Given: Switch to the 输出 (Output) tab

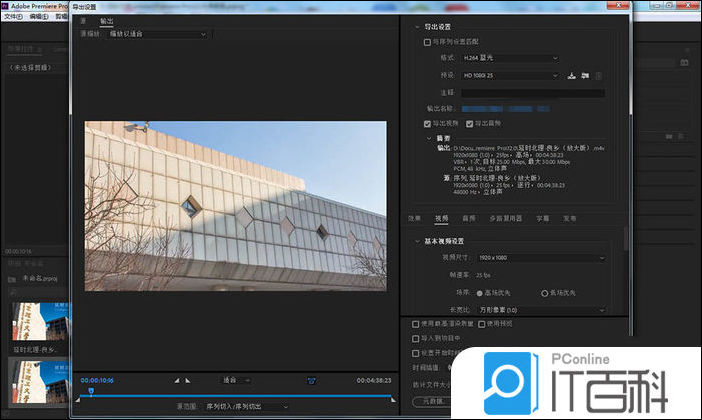Looking at the screenshot, I should click(106, 20).
